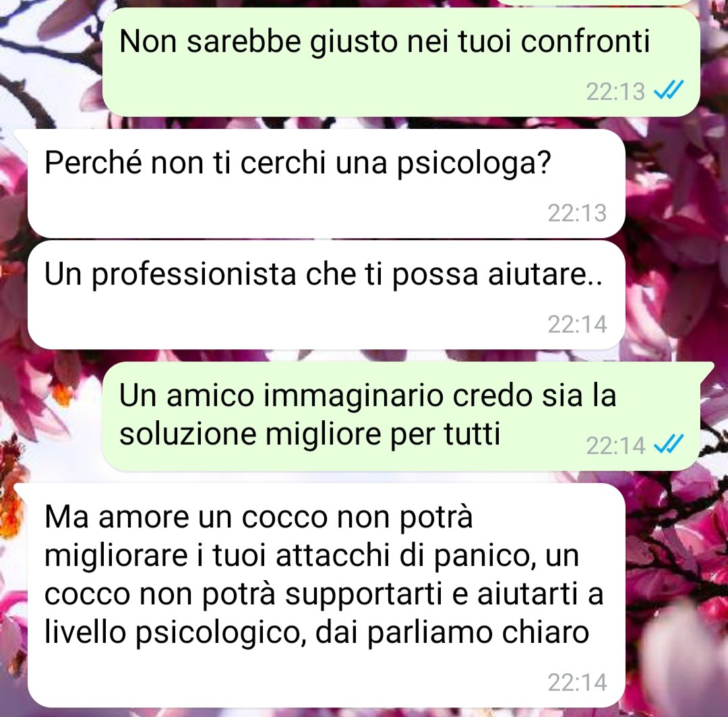
Task: Tap the partial green bubble at top edge
Action: [x=595, y=2]
